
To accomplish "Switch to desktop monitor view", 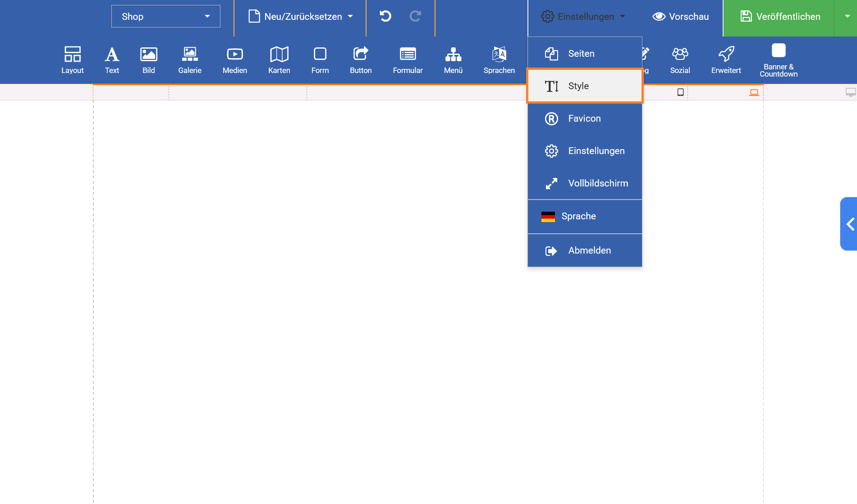I will click(x=850, y=92).
